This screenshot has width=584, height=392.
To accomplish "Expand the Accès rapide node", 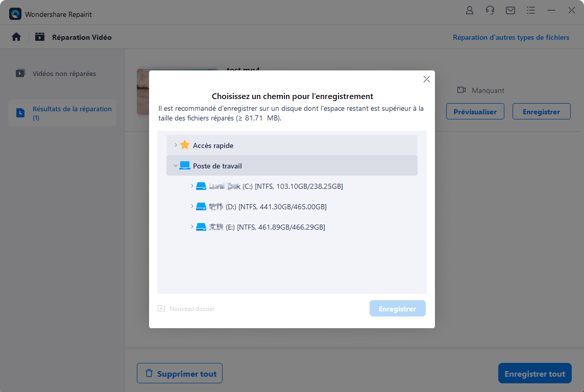I will pos(176,145).
